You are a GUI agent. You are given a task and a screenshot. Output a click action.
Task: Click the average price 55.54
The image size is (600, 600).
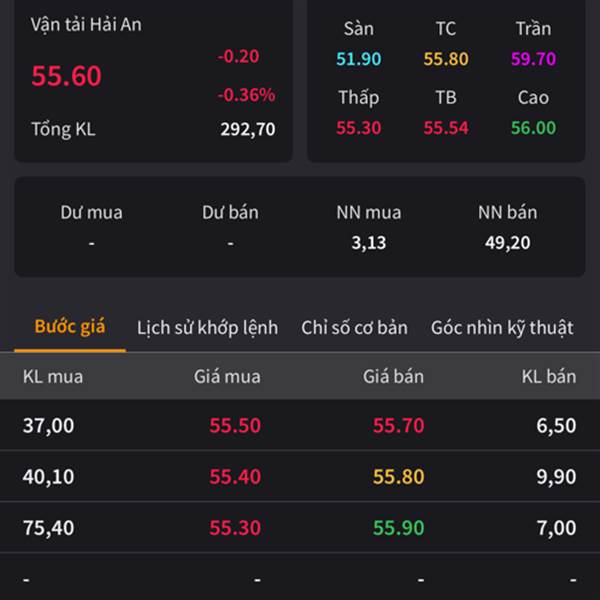tap(446, 128)
